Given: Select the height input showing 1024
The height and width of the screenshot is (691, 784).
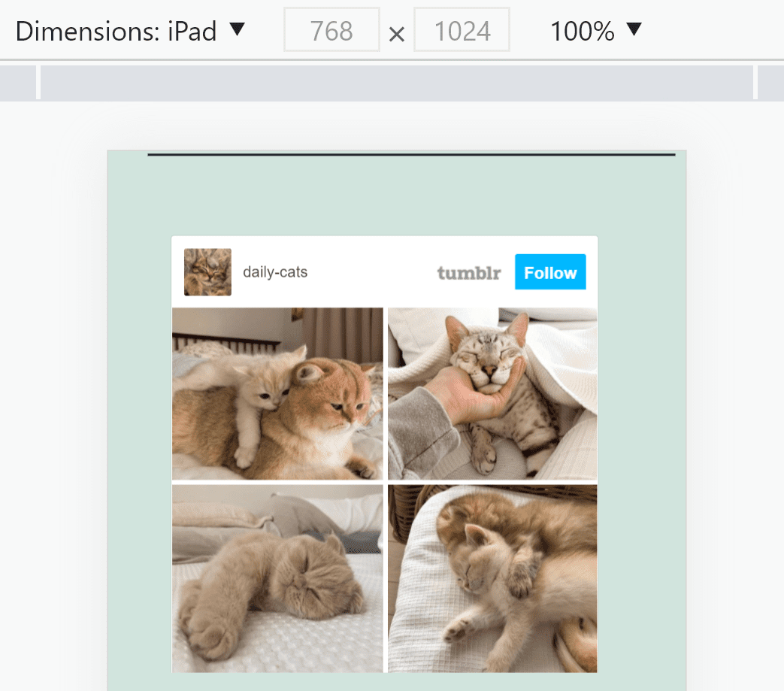Looking at the screenshot, I should coord(462,30).
